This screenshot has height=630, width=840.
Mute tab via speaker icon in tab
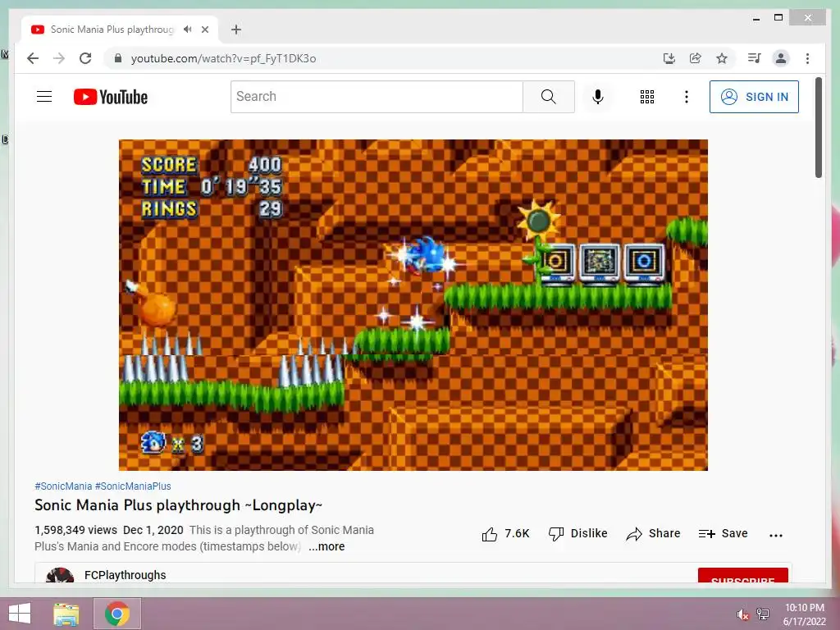pos(187,30)
